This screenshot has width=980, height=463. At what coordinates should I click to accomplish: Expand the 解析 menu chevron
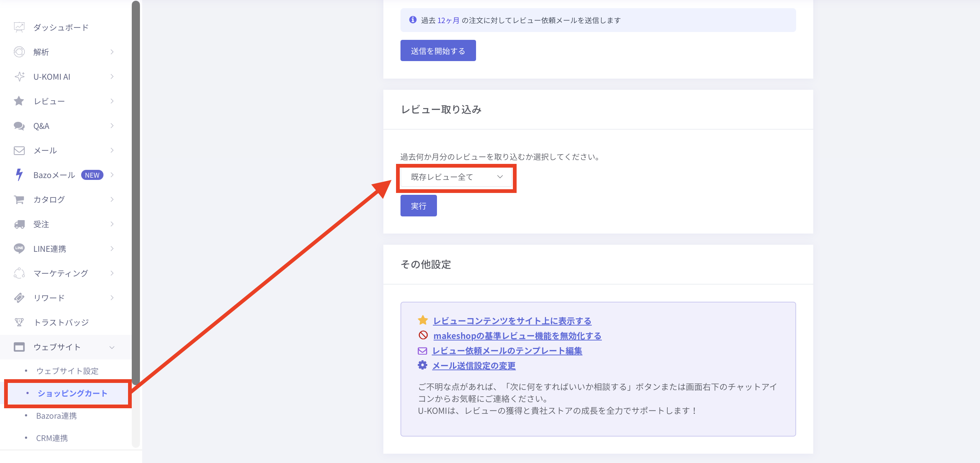pyautogui.click(x=112, y=52)
